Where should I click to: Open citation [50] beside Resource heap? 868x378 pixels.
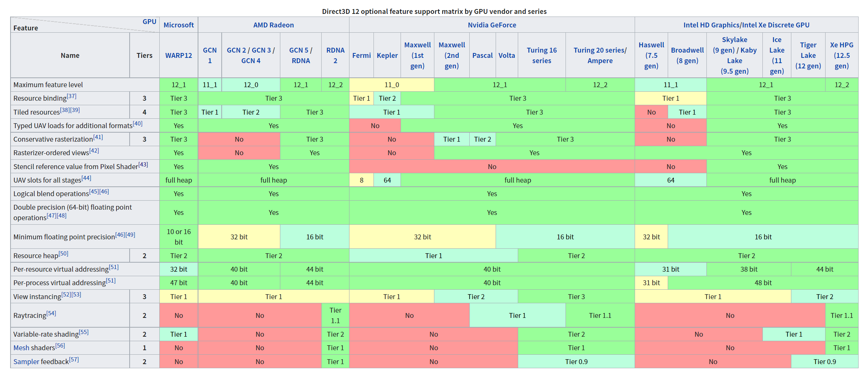[64, 254]
